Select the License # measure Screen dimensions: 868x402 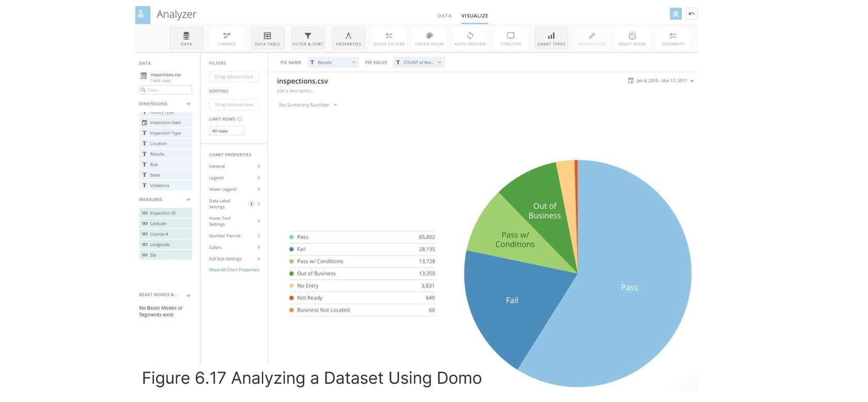[x=165, y=234]
